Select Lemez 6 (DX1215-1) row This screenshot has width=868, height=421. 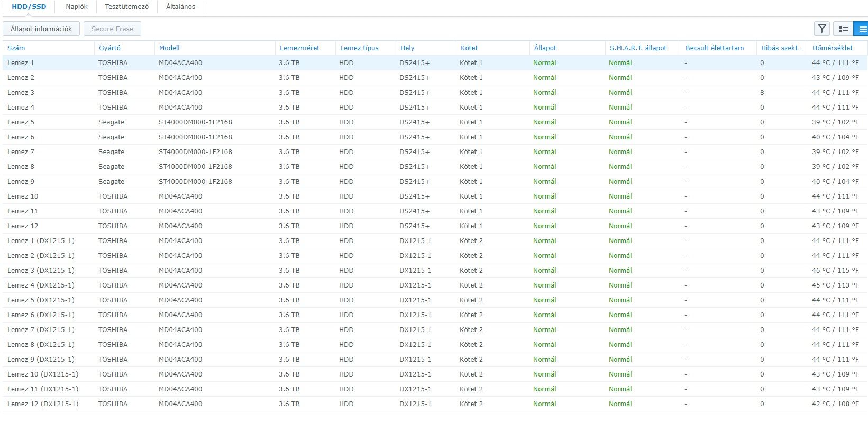point(435,315)
